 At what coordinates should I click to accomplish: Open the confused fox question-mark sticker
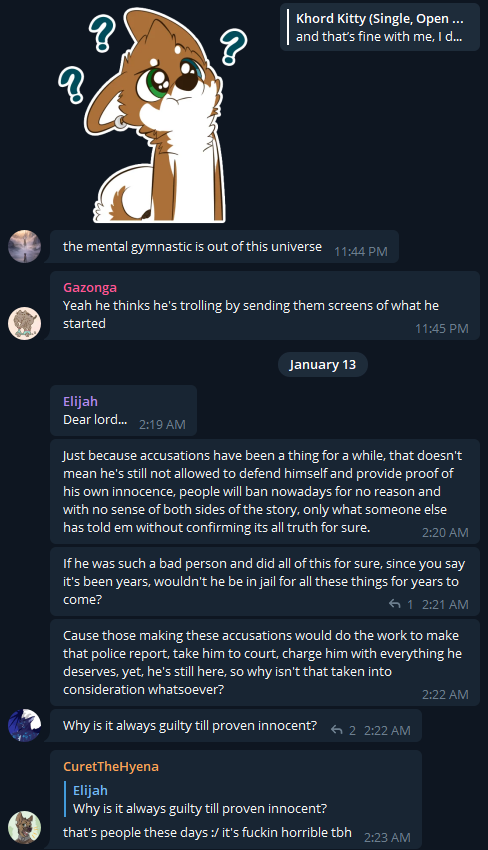tap(152, 114)
